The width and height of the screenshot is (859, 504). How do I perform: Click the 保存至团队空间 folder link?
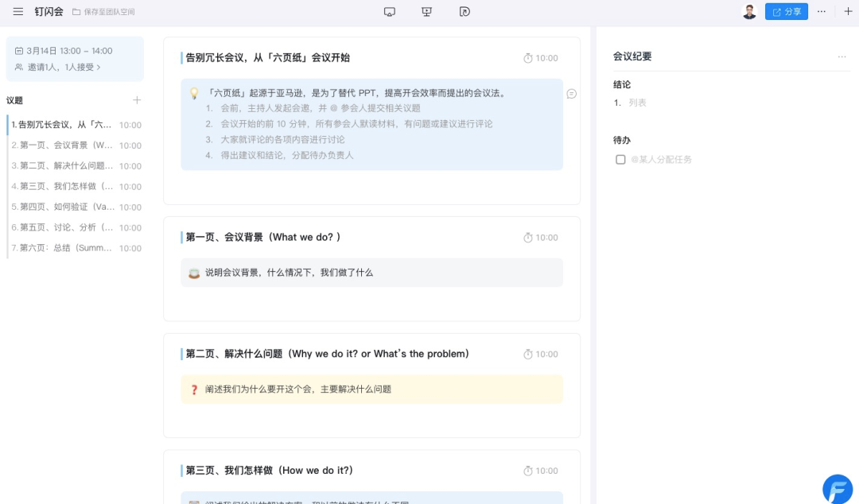point(103,11)
